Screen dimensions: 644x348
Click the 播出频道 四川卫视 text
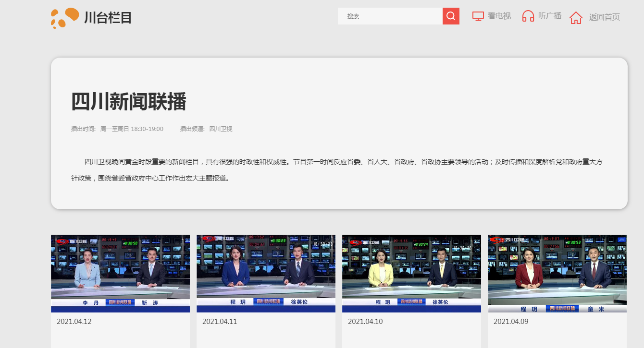tap(206, 129)
